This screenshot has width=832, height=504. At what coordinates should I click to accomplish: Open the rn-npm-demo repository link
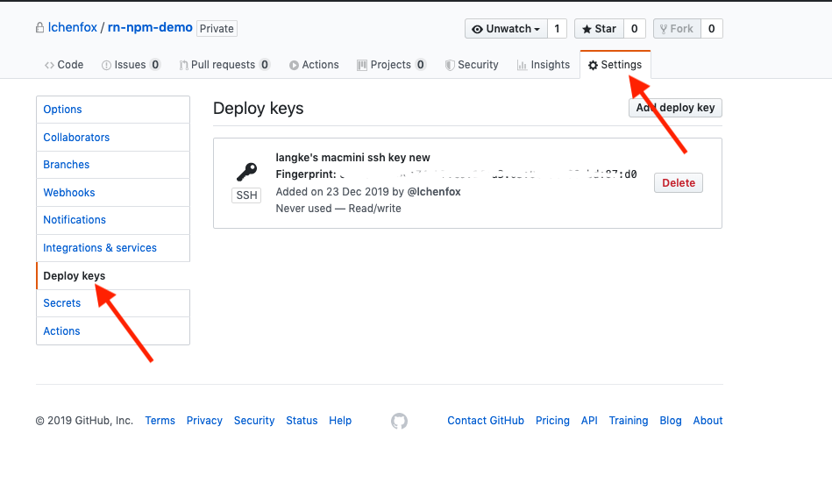(150, 27)
